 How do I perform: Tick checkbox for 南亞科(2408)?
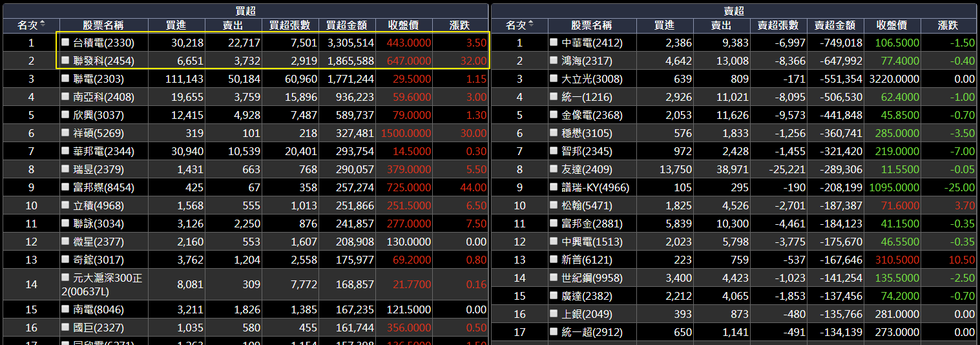coord(65,96)
